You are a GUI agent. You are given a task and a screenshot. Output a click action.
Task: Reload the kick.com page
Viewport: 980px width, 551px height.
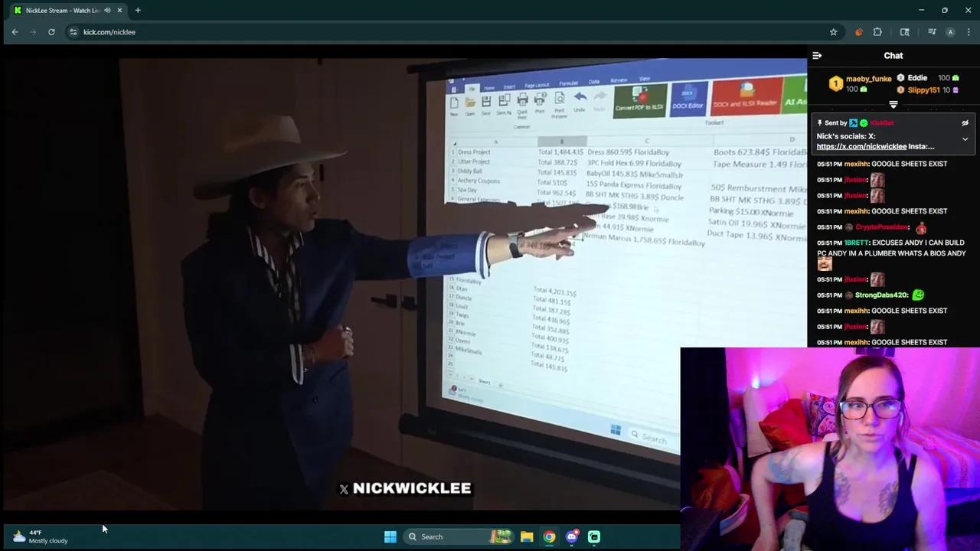pos(51,32)
